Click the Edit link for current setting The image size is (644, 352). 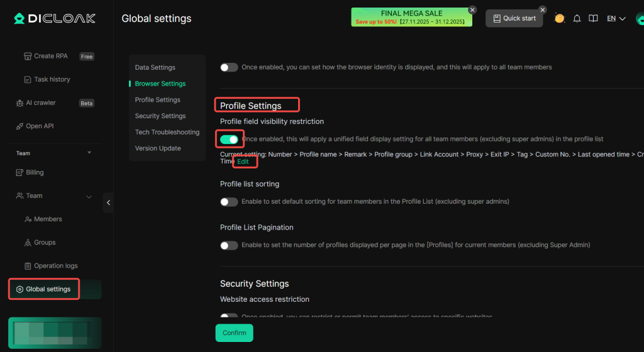tap(243, 162)
